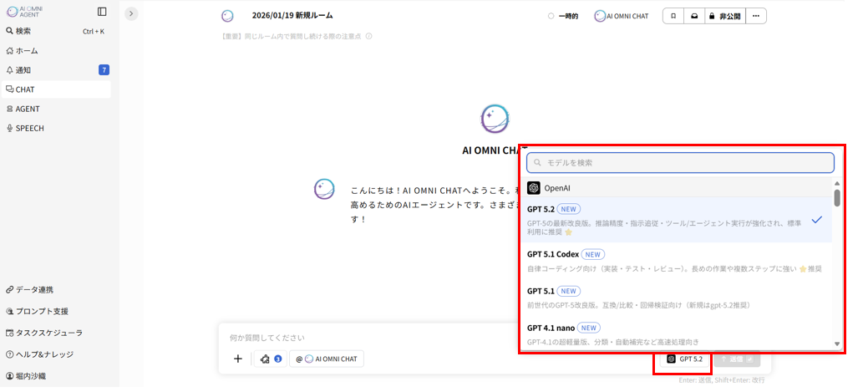The width and height of the screenshot is (868, 392).
Task: Open the inbox tray icon in the header
Action: 693,16
